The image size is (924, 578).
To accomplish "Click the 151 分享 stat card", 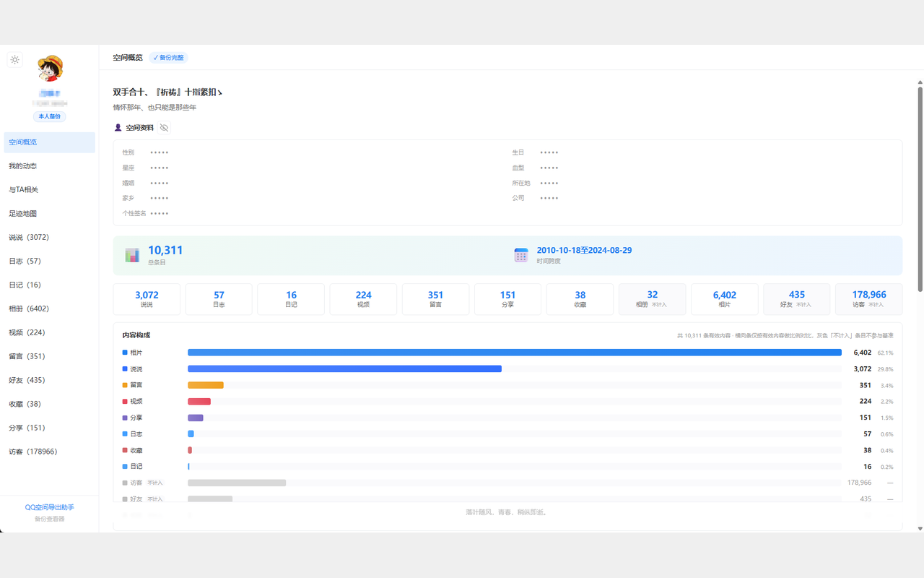I will pyautogui.click(x=507, y=299).
